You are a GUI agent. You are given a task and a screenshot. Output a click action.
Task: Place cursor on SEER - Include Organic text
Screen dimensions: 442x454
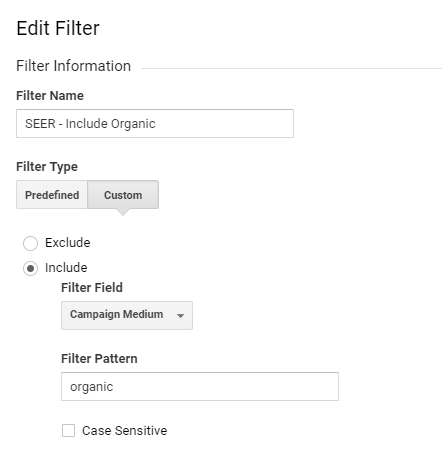point(90,124)
